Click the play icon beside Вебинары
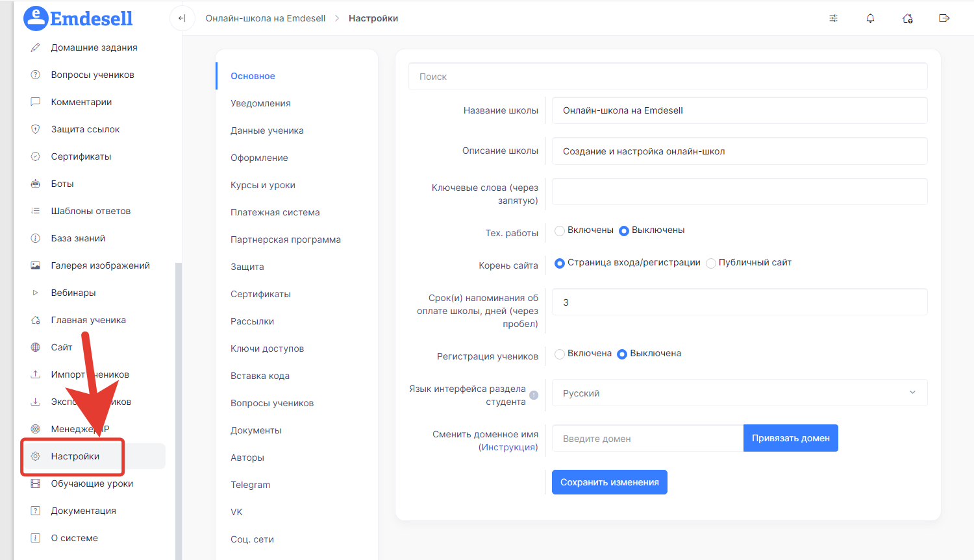The width and height of the screenshot is (974, 560). point(36,293)
